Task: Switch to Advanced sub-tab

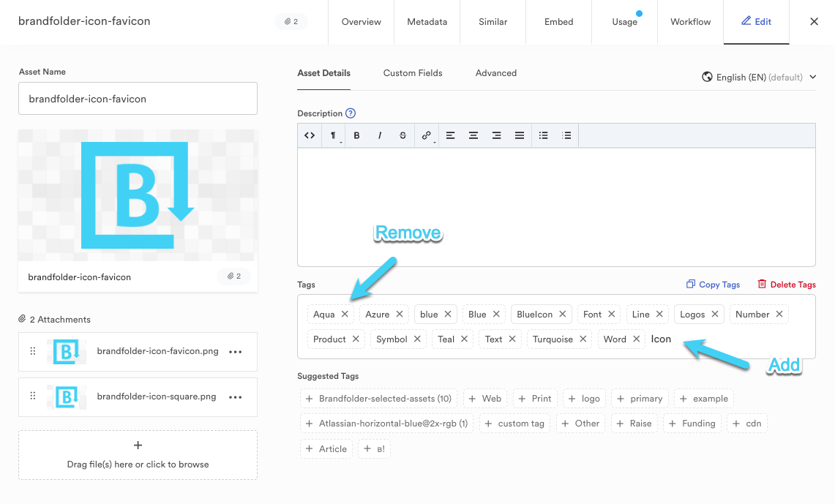Action: tap(495, 73)
